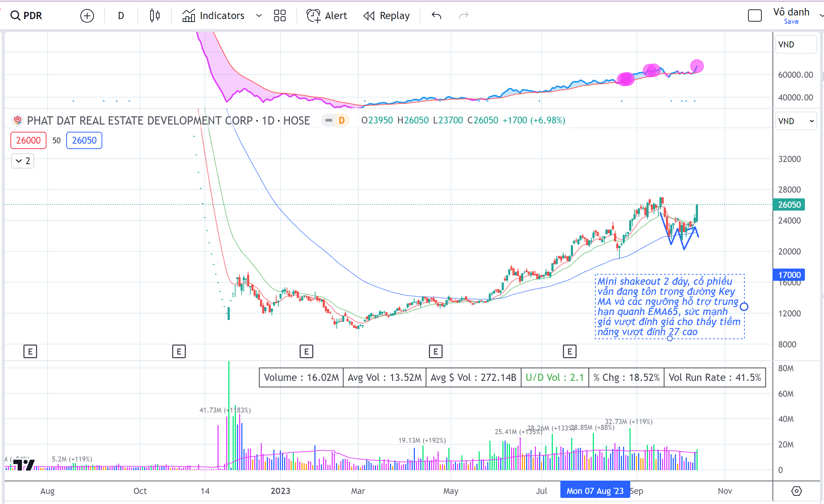Image resolution: width=824 pixels, height=504 pixels.
Task: Click the current price label 26050
Action: tap(789, 204)
